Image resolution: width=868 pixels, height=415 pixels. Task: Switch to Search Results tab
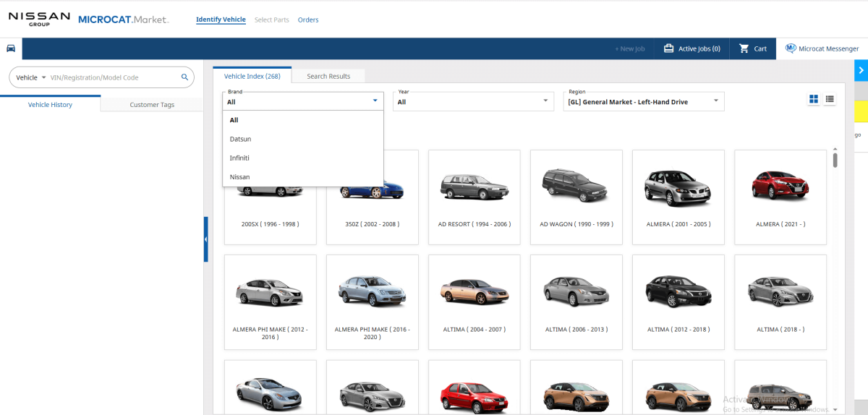tap(328, 76)
